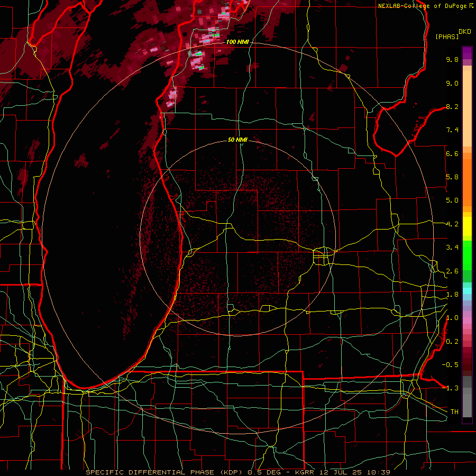Click the cyan segment of the color bar
Screen dimensions: 476x476
coord(467,290)
